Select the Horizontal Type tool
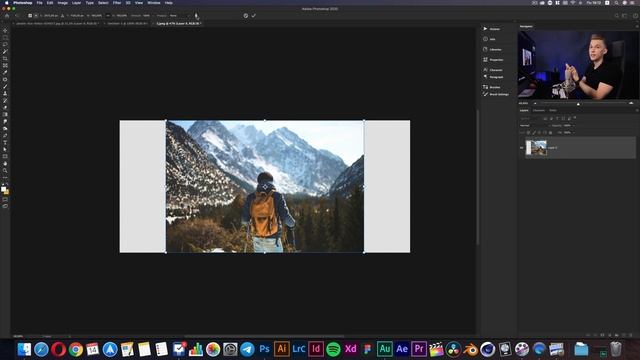This screenshot has width=640, height=360. click(5, 142)
